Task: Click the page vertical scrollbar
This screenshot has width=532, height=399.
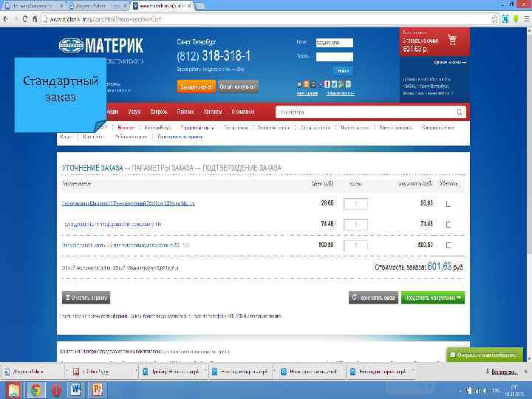Action: coord(528,194)
